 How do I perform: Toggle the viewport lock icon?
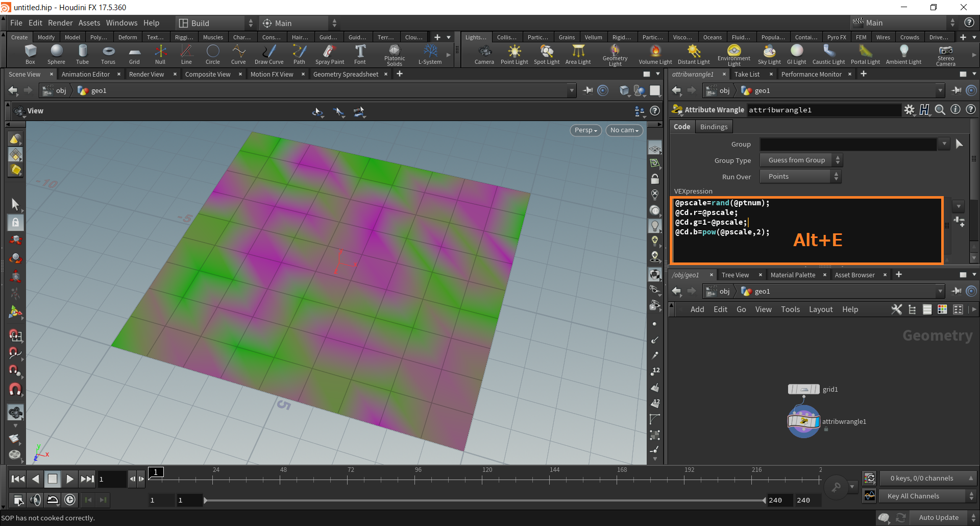point(655,179)
